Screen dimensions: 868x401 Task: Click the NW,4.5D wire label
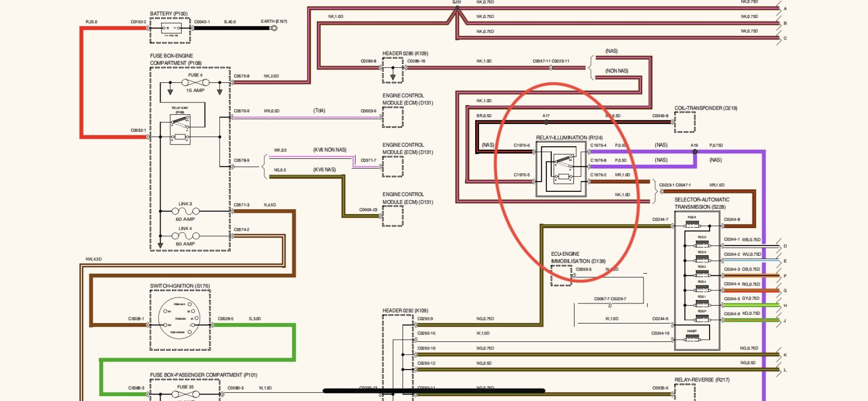(93, 259)
